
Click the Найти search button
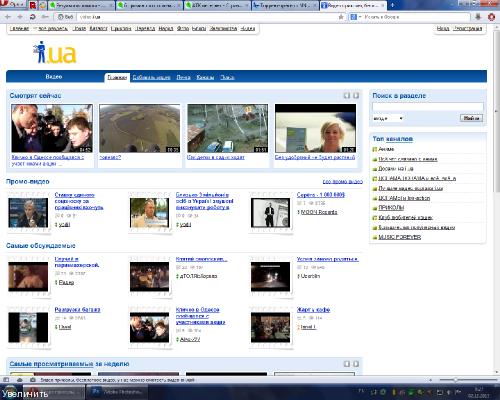(471, 118)
